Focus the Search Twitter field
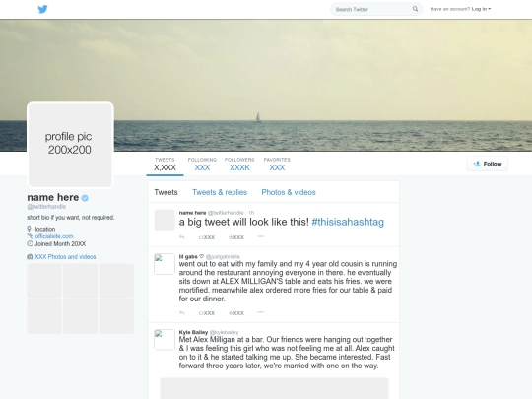 point(376,9)
